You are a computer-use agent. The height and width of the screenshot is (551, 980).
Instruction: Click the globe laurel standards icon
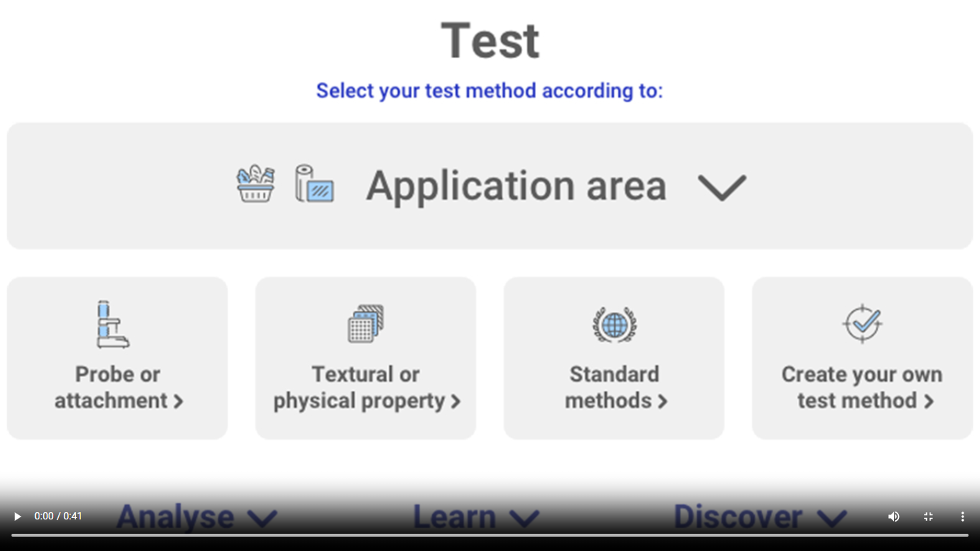point(614,325)
